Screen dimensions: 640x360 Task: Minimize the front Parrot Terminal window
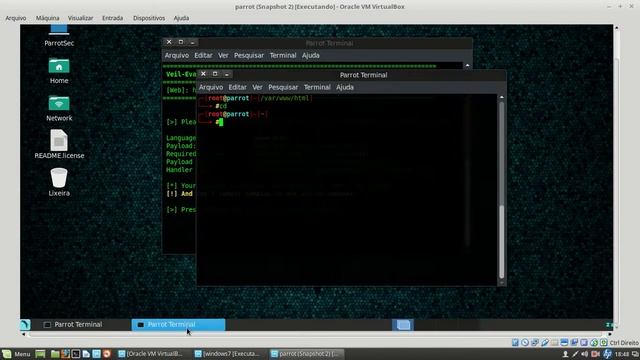[x=227, y=74]
